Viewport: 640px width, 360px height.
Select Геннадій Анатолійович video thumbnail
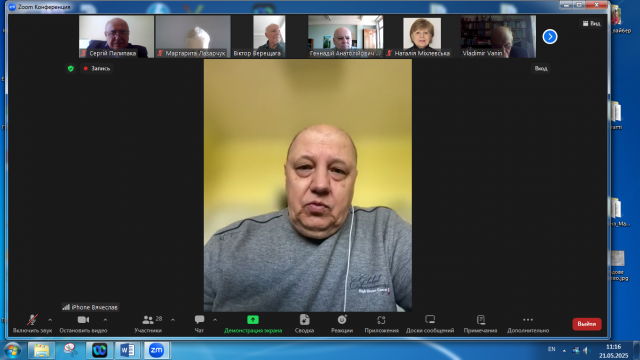[x=345, y=36]
